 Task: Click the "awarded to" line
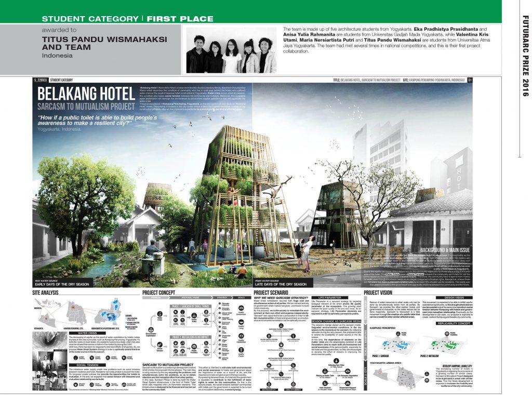[59, 30]
